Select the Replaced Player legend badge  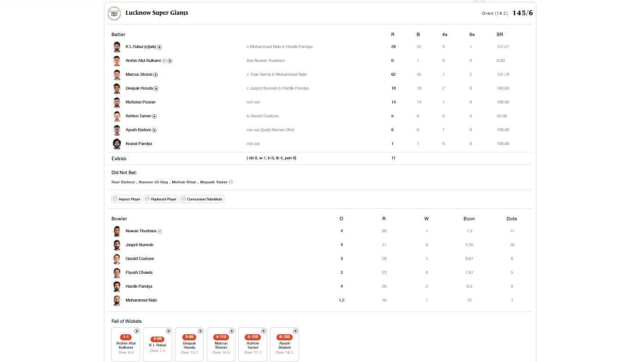(160, 199)
